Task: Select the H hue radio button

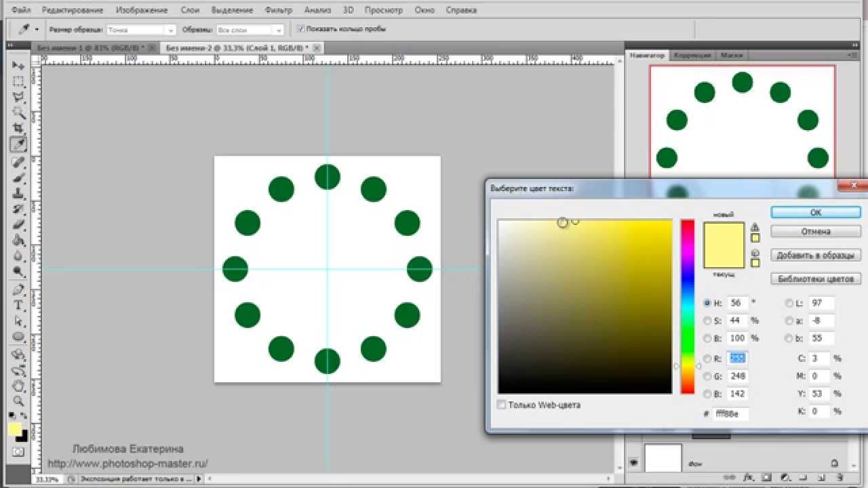Action: tap(707, 303)
